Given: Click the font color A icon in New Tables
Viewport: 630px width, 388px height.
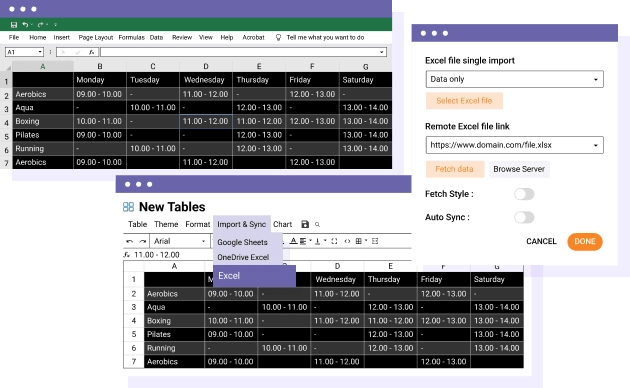Looking at the screenshot, I should click(x=293, y=241).
